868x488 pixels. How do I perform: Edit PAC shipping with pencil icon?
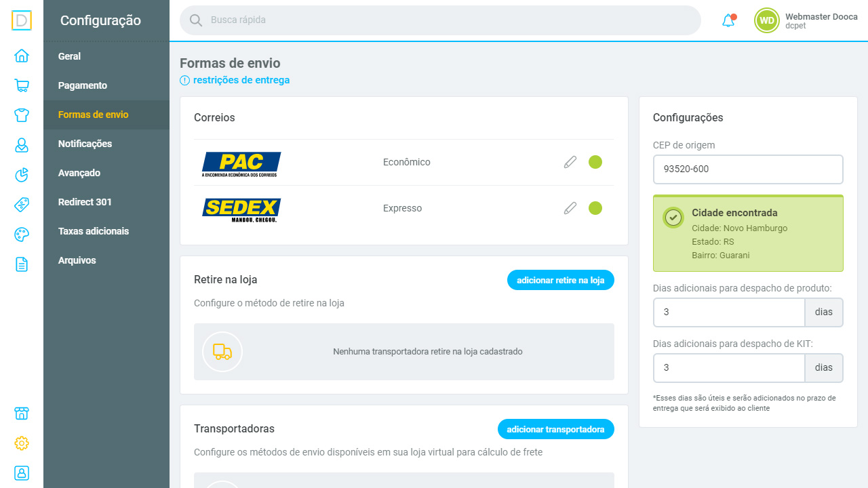pos(570,162)
